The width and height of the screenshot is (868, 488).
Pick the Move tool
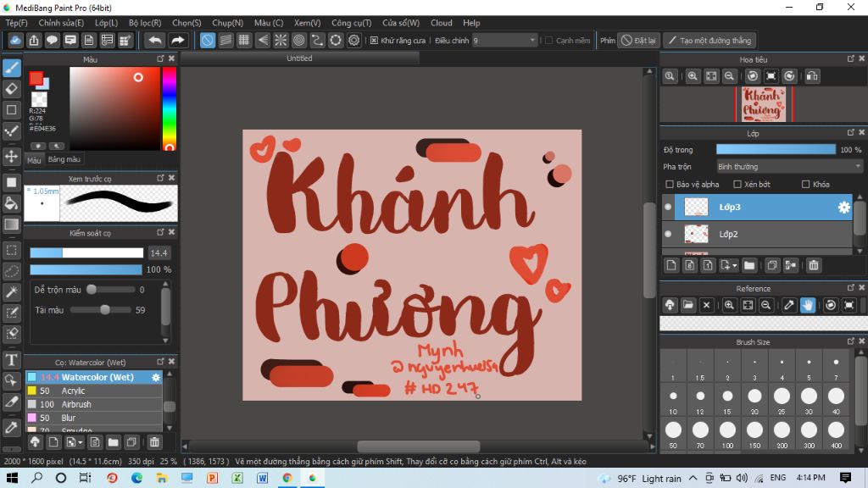pyautogui.click(x=12, y=157)
